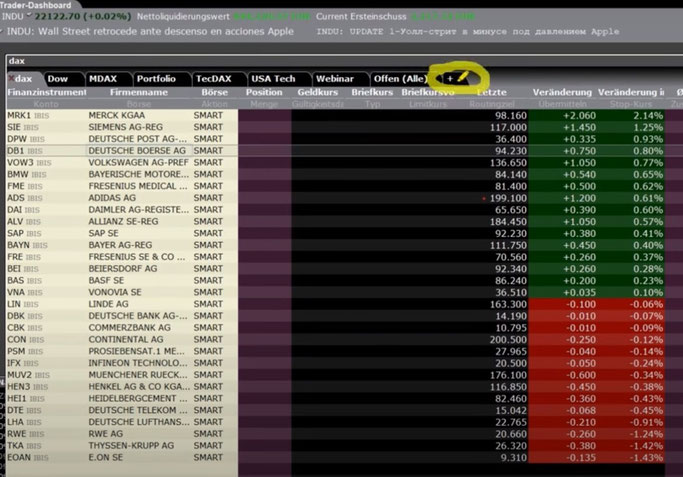Click the INDU index value 22122.70

click(57, 16)
